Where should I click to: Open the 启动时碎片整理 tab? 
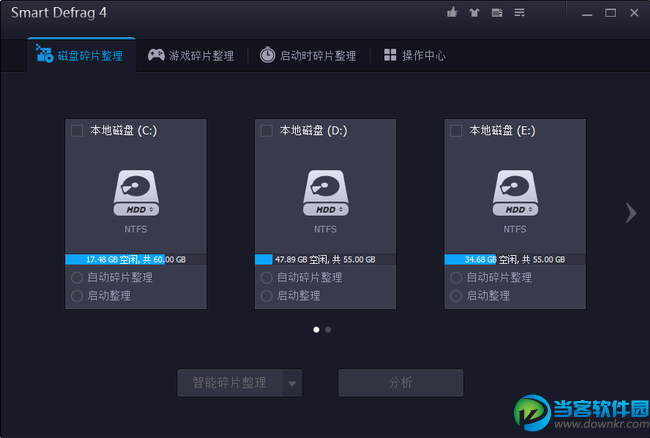point(308,55)
